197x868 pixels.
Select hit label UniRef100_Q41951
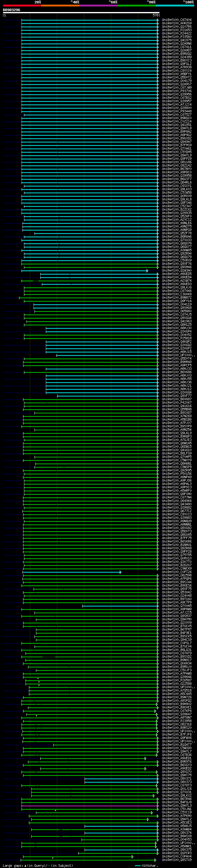point(176,125)
